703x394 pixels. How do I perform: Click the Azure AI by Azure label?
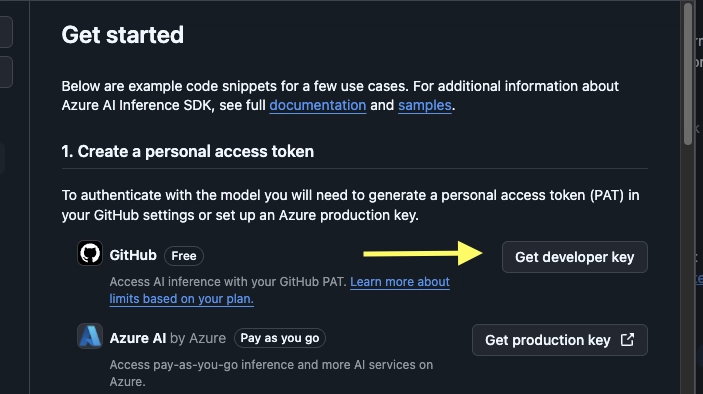tap(168, 338)
